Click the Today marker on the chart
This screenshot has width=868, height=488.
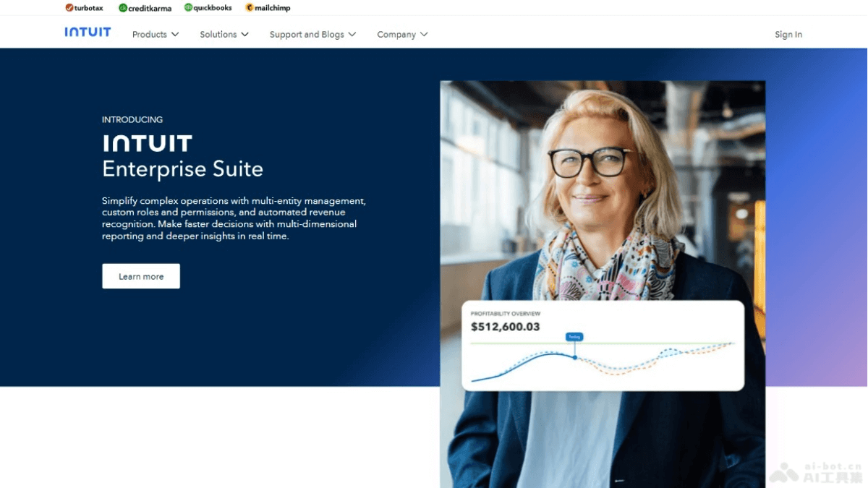[574, 337]
